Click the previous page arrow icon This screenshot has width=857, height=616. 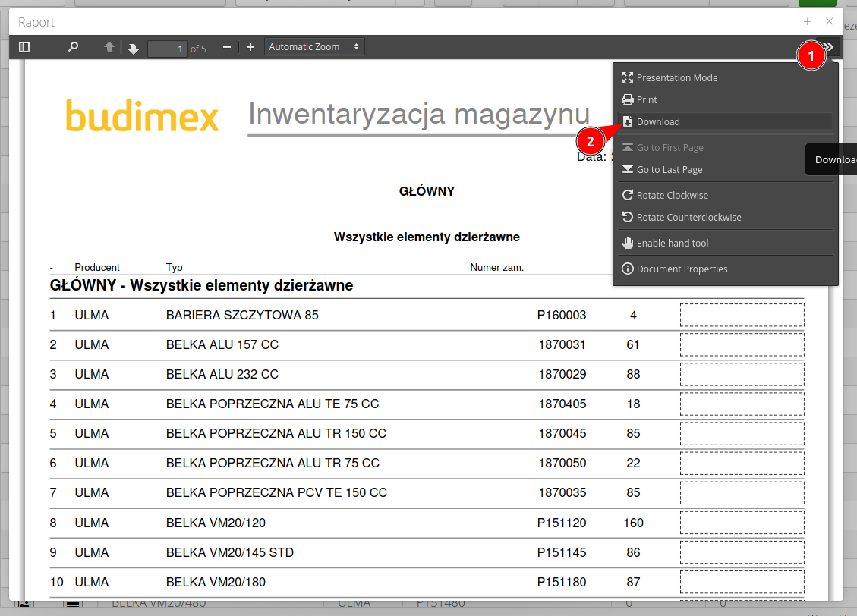(x=109, y=46)
